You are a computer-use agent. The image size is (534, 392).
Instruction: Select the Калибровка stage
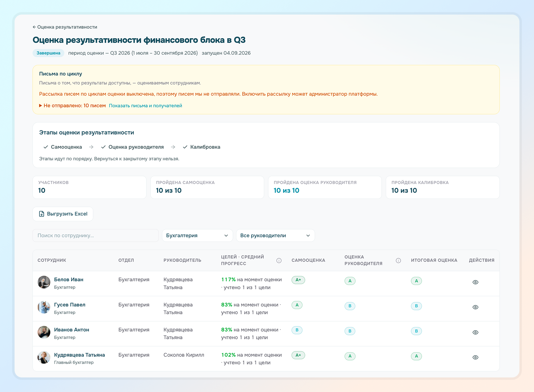(201, 147)
